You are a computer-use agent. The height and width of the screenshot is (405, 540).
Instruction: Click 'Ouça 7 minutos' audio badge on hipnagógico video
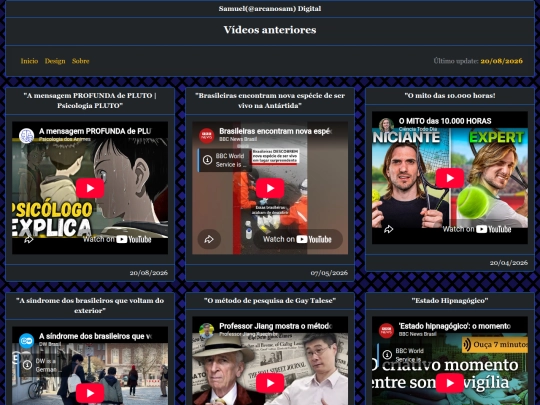(x=495, y=345)
